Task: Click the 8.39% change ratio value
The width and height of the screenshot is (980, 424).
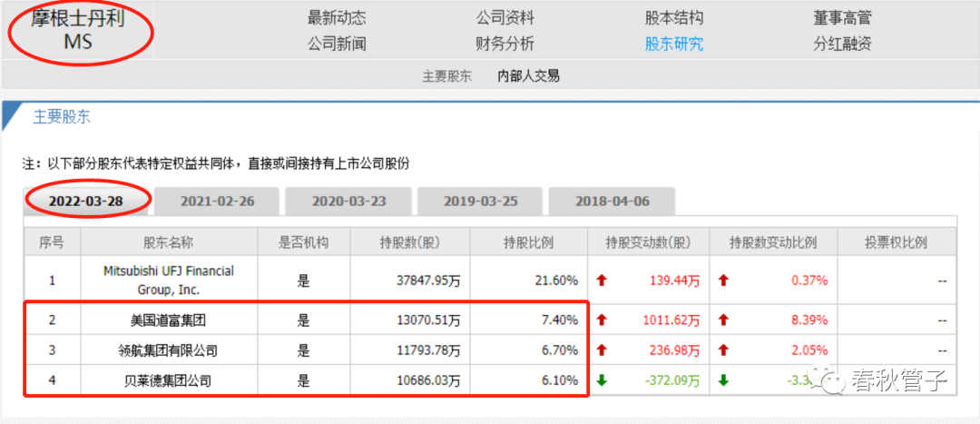Action: (809, 320)
